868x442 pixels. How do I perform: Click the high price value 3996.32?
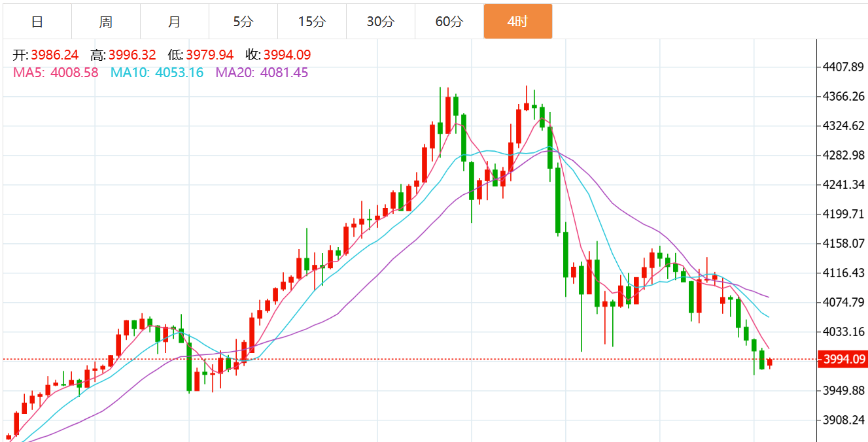pos(132,55)
